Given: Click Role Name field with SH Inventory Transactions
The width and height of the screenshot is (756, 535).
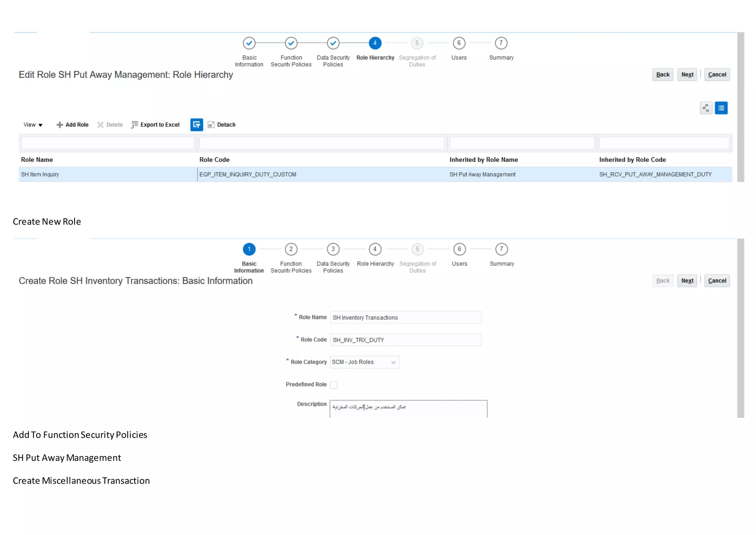Looking at the screenshot, I should click(x=406, y=318).
